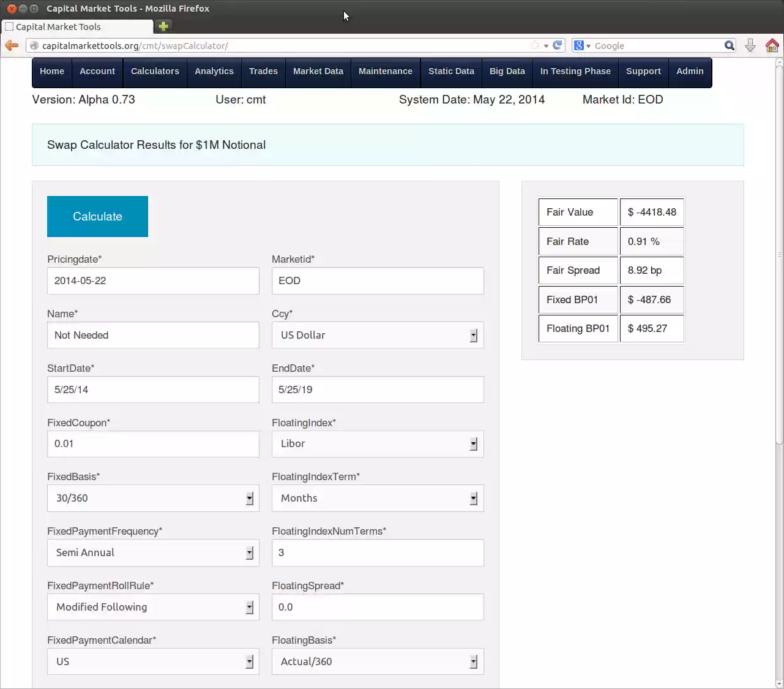The height and width of the screenshot is (689, 784).
Task: Open the FixedPaymentRollRule dropdown
Action: coord(249,607)
